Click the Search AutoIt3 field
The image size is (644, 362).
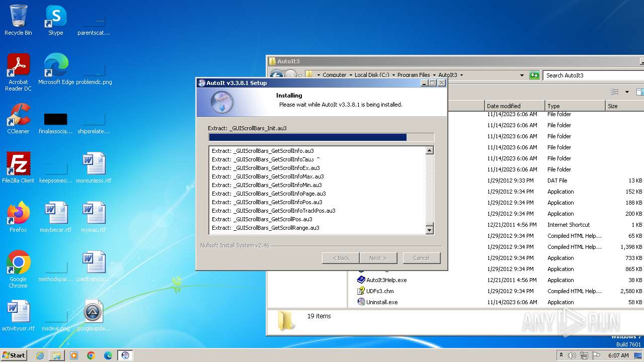593,75
